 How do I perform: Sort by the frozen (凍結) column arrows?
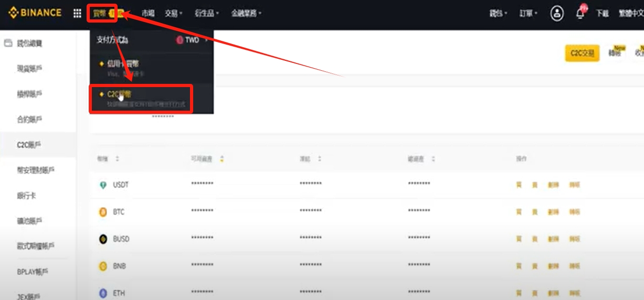point(319,158)
